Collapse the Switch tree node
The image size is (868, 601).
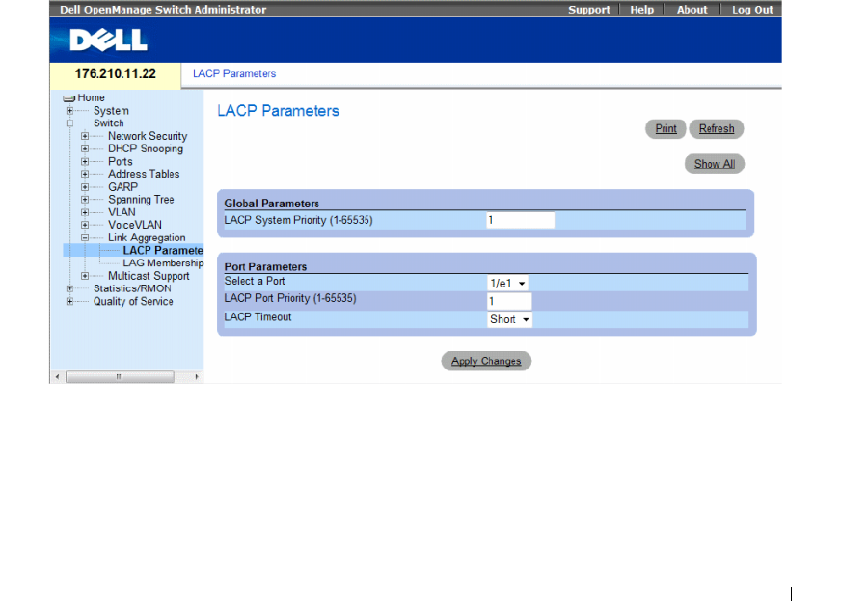coord(69,123)
